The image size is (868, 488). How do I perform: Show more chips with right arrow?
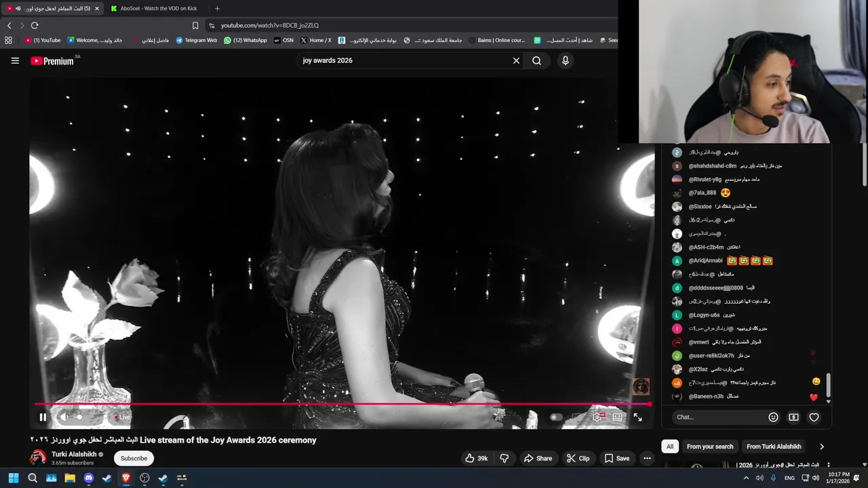click(x=821, y=447)
